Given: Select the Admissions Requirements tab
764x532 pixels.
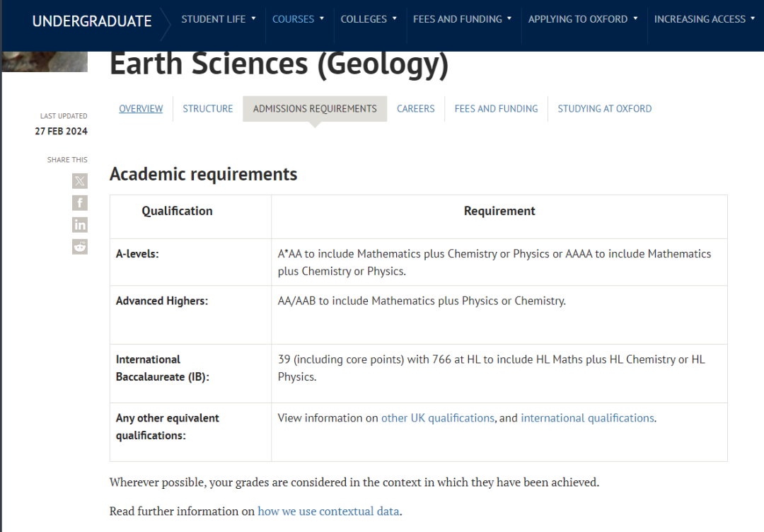Looking at the screenshot, I should click(315, 109).
